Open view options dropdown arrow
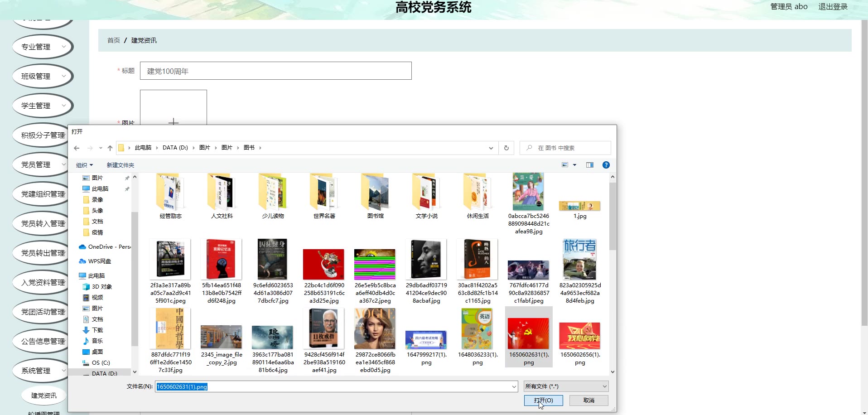Screen dimensions: 868x415 [575, 165]
